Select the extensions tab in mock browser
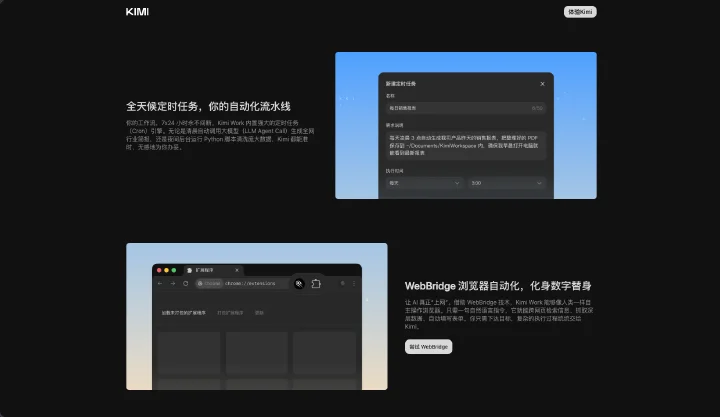Viewport: 720px width, 417px height. coord(213,270)
